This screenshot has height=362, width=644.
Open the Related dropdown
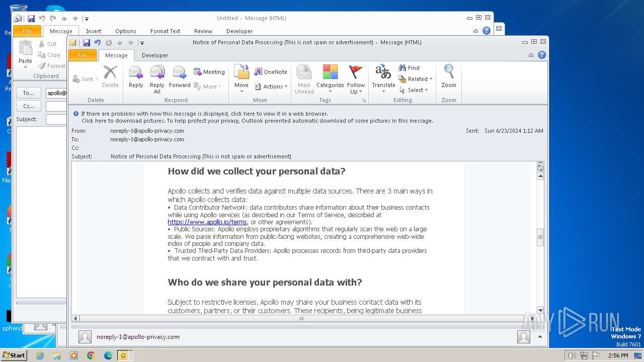416,79
